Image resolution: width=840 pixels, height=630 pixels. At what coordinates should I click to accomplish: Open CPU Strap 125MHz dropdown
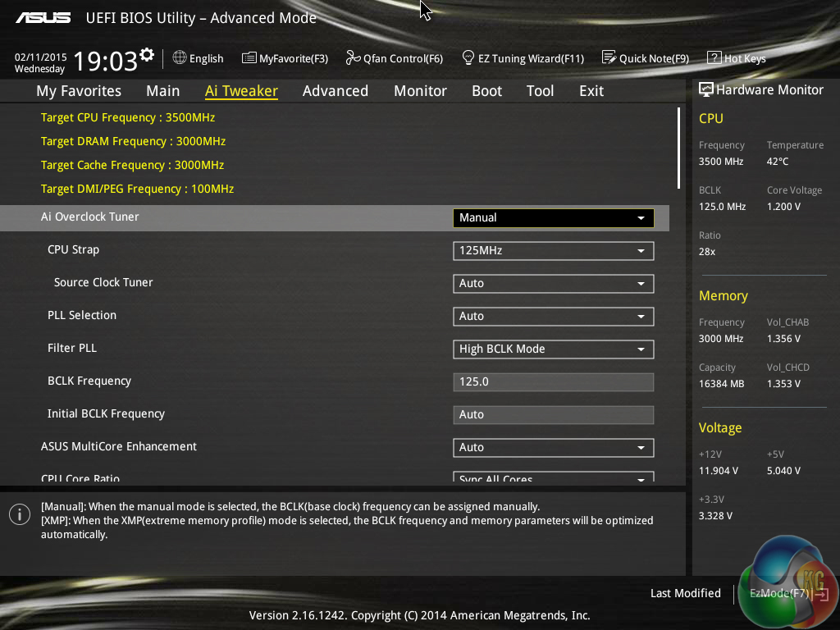(553, 250)
